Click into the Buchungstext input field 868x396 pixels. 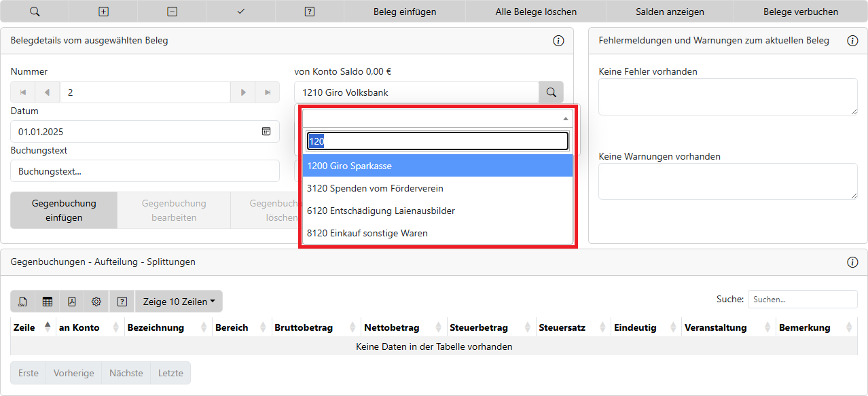[x=145, y=171]
